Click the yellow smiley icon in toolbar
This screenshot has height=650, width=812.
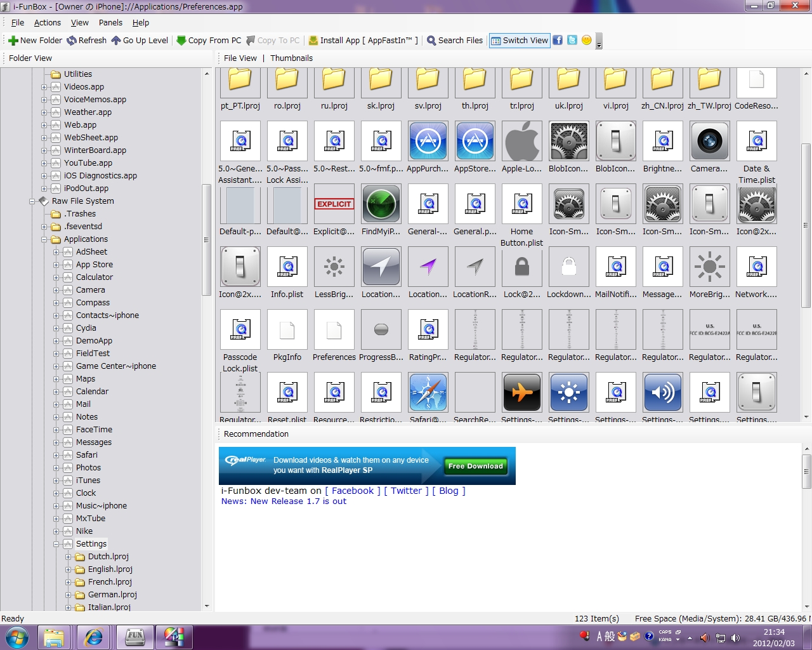pos(587,40)
